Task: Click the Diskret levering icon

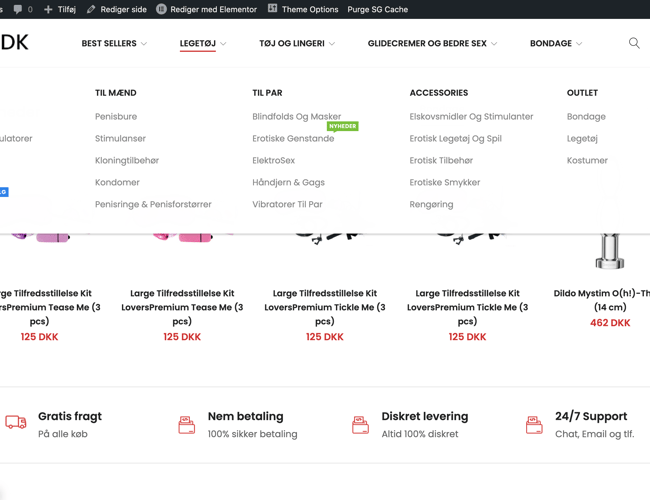Action: 360,425
